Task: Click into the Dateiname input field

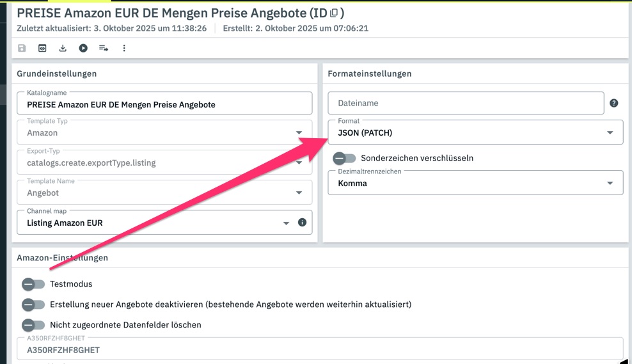Action: [466, 103]
